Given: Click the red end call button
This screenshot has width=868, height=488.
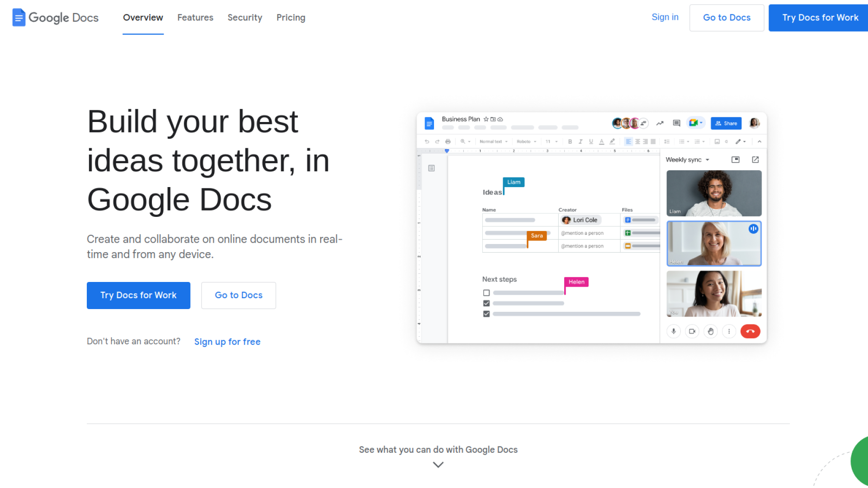Looking at the screenshot, I should (750, 331).
